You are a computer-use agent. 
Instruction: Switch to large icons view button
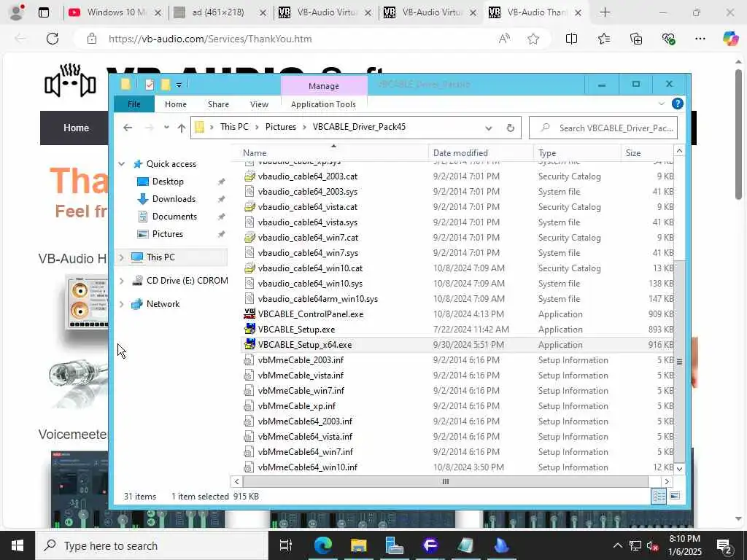tap(675, 496)
